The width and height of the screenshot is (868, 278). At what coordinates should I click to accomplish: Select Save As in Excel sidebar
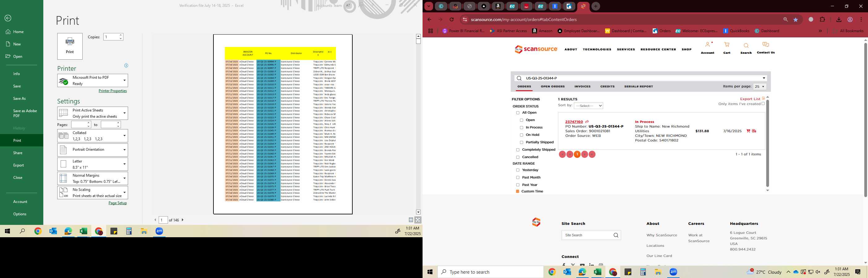pos(19,99)
